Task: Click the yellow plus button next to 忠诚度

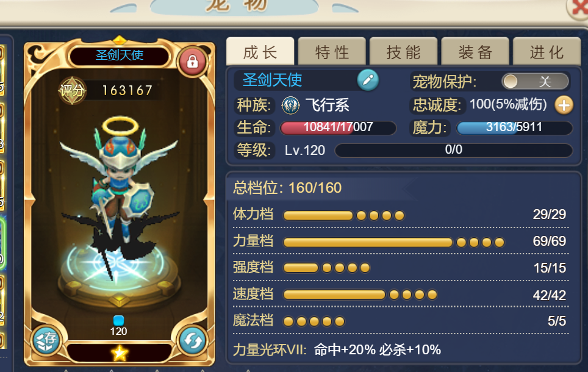Action: click(564, 105)
